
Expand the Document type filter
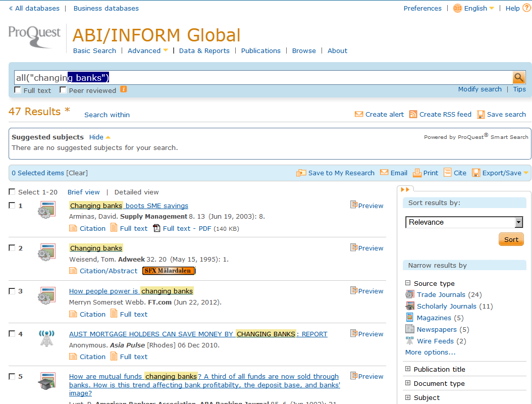pyautogui.click(x=408, y=383)
